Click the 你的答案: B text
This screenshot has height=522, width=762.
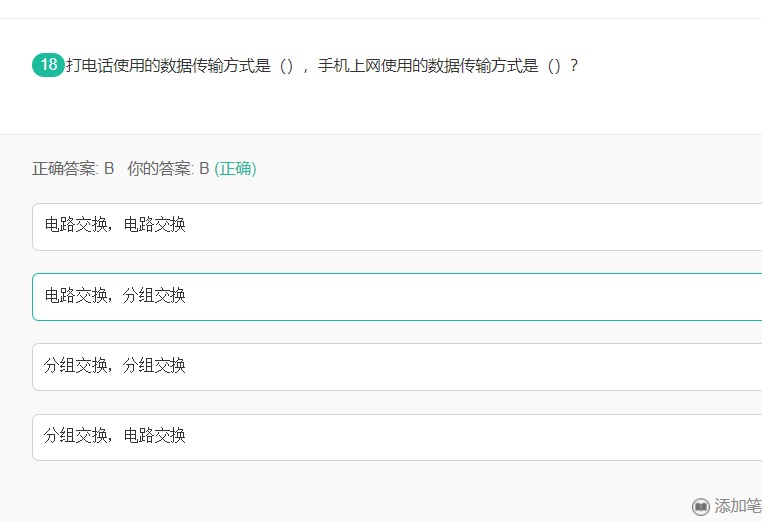(168, 169)
